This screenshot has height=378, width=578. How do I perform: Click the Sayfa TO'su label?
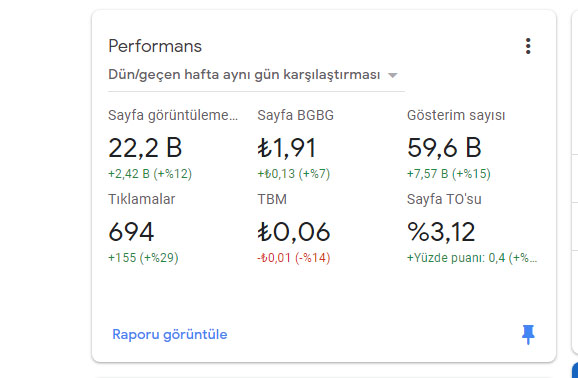pyautogui.click(x=444, y=199)
